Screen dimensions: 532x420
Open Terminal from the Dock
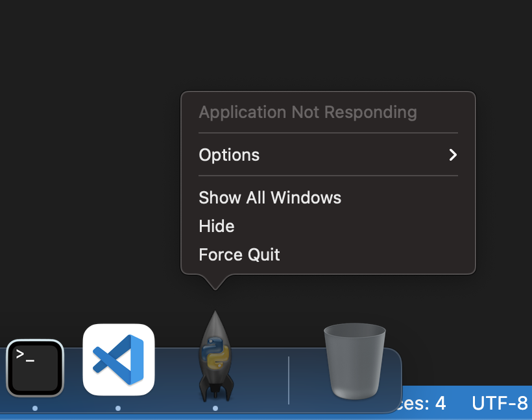[35, 367]
